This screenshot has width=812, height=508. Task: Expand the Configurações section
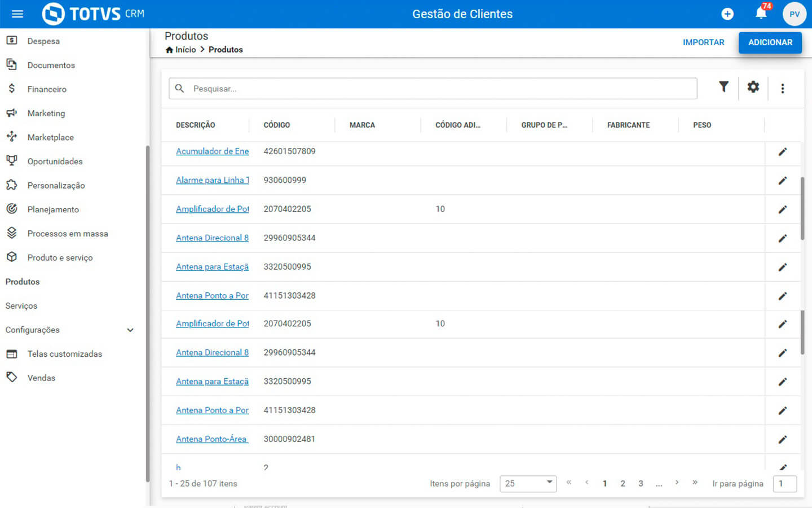(x=130, y=330)
